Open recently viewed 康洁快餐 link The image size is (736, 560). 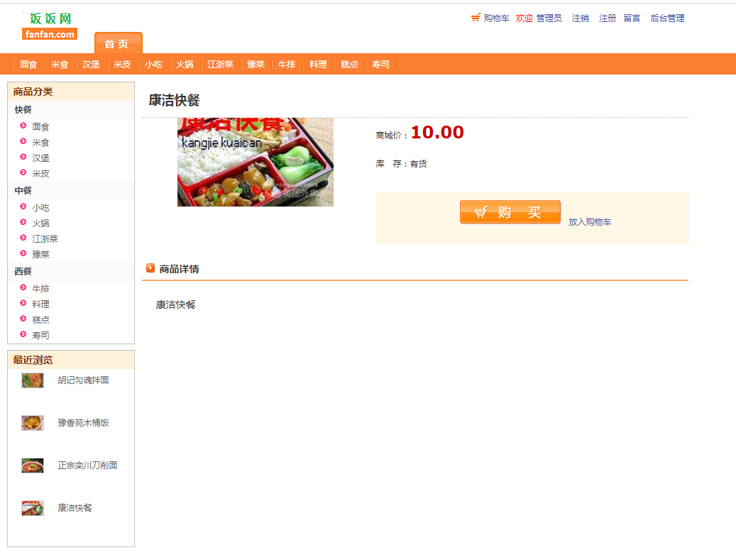pyautogui.click(x=75, y=508)
